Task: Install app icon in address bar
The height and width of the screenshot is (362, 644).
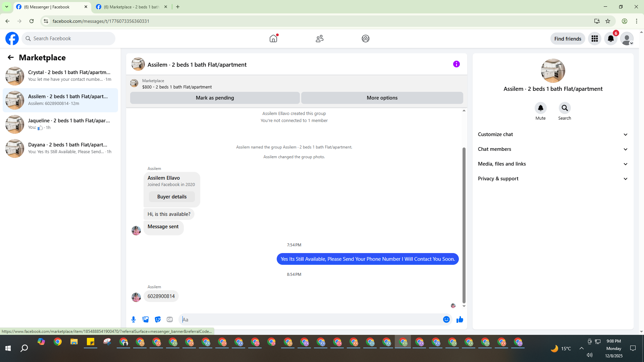Action: tap(597, 21)
